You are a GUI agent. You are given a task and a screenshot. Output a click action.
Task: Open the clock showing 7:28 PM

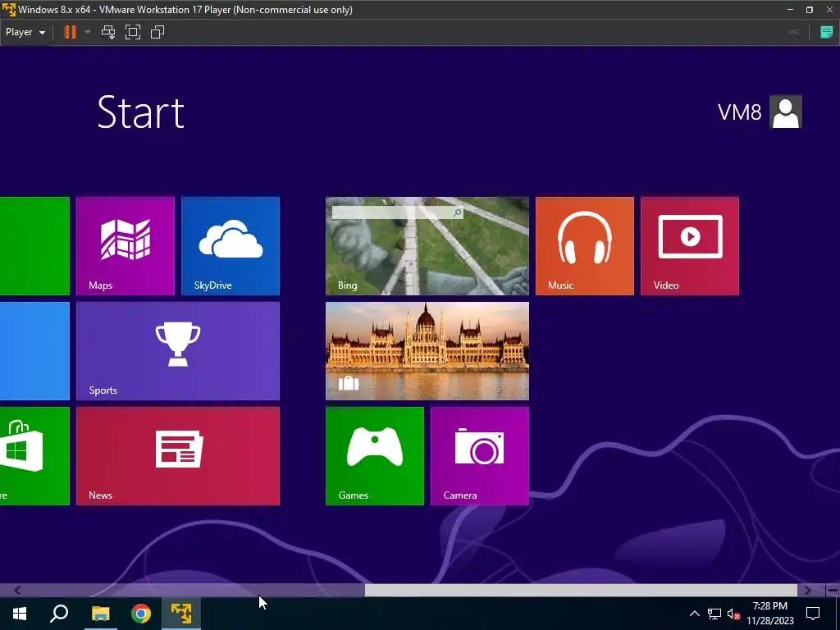click(x=769, y=614)
